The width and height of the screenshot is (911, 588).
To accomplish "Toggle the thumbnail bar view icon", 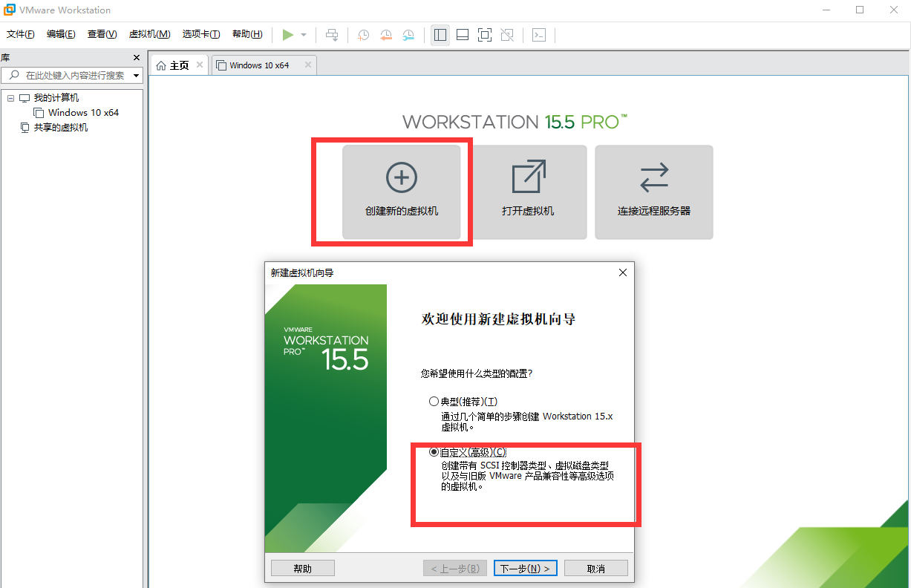I will (463, 35).
